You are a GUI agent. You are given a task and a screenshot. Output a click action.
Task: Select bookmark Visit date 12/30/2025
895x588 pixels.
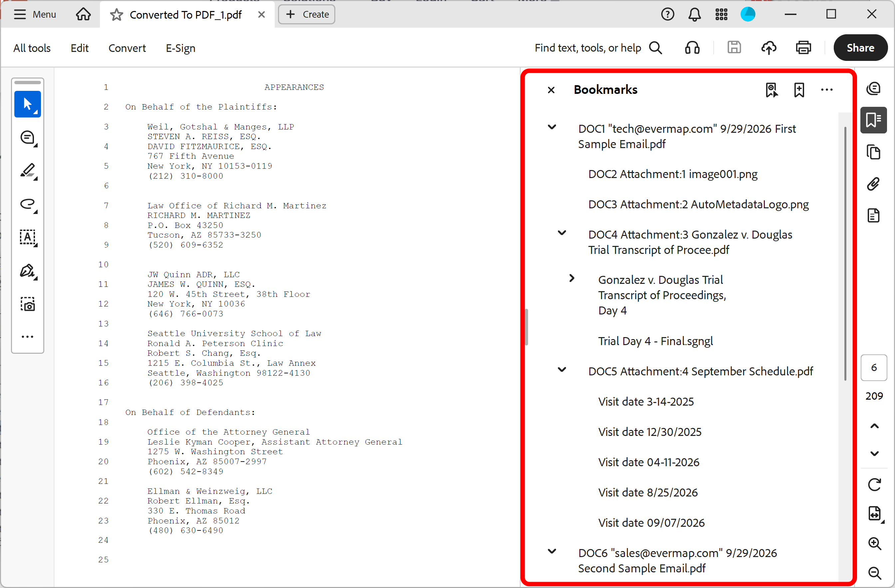tap(650, 432)
